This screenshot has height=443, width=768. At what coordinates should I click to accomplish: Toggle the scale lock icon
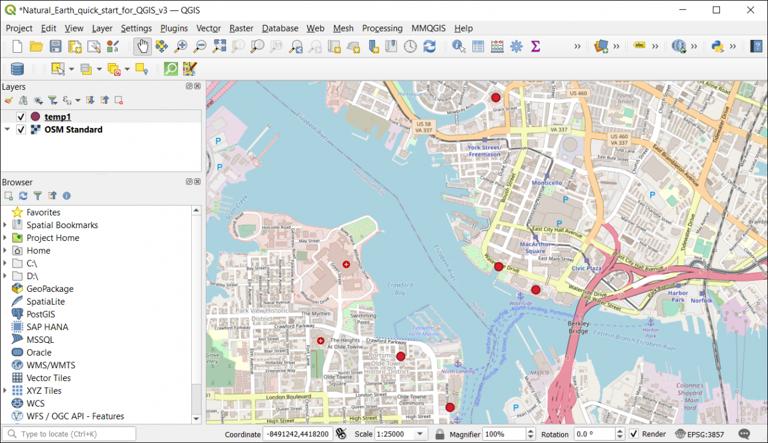440,434
